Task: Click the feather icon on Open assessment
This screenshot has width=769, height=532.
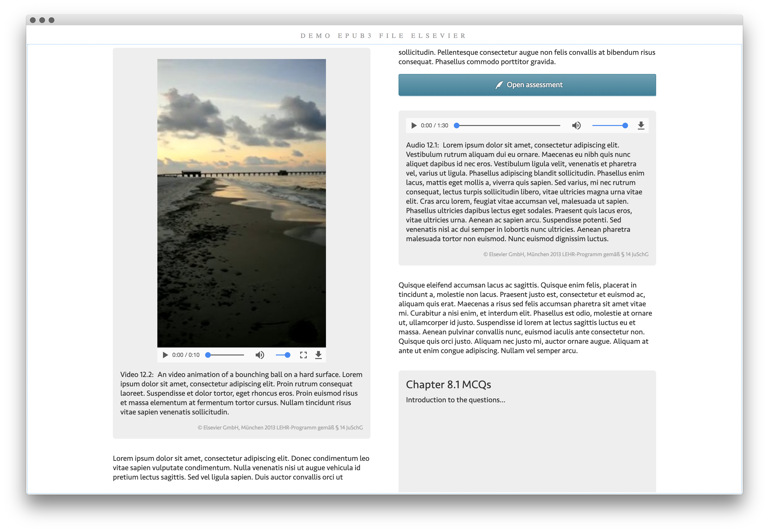Action: point(499,85)
